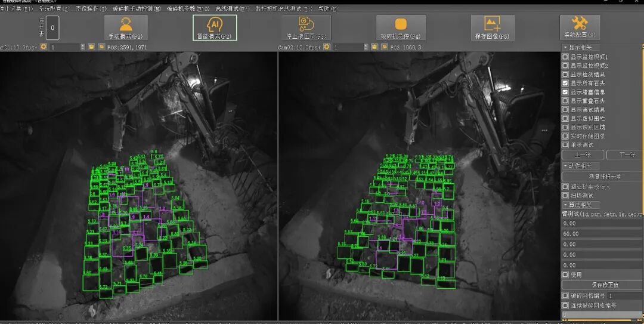Activate the AI smart mode (F2) button
644x324 pixels.
click(215, 27)
